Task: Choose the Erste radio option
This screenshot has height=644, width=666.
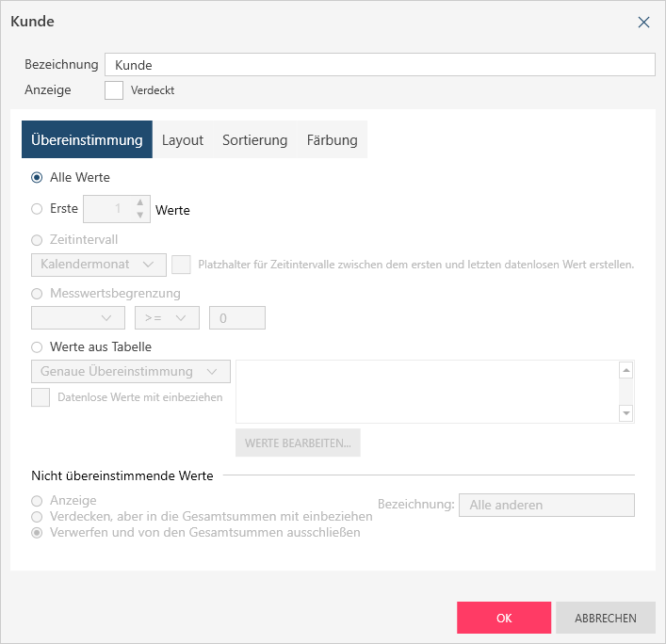Action: coord(37,209)
